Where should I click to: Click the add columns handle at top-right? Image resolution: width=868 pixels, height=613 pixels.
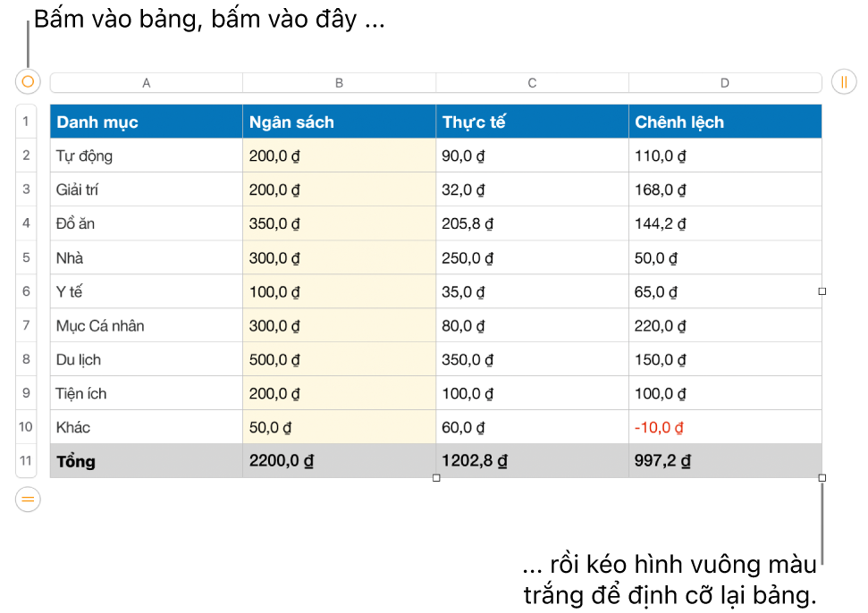click(844, 82)
